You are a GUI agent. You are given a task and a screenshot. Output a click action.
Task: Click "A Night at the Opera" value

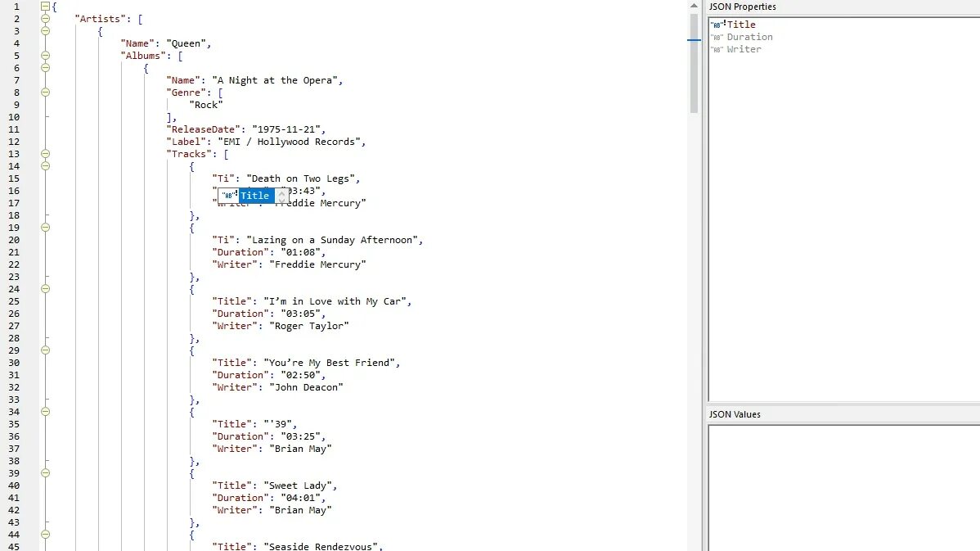coord(275,81)
